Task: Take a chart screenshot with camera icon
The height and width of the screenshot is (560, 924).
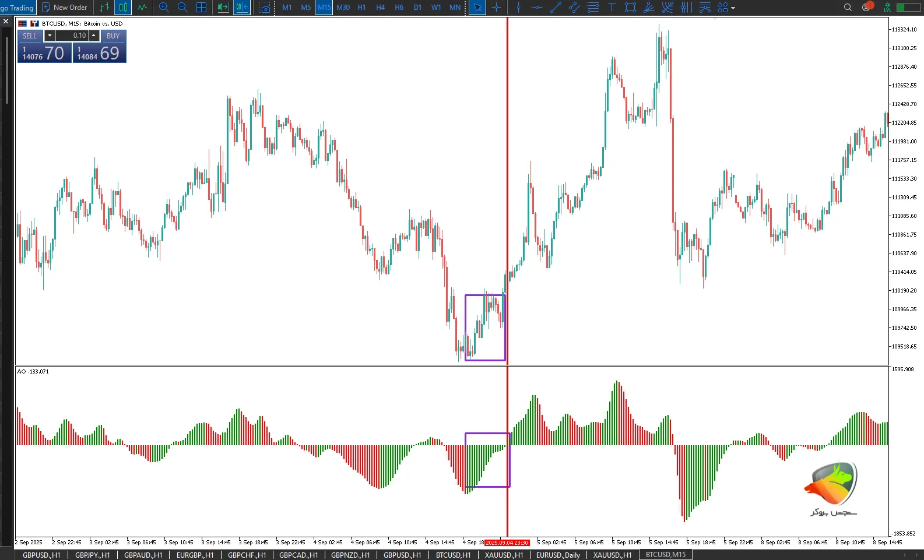Action: [x=265, y=8]
